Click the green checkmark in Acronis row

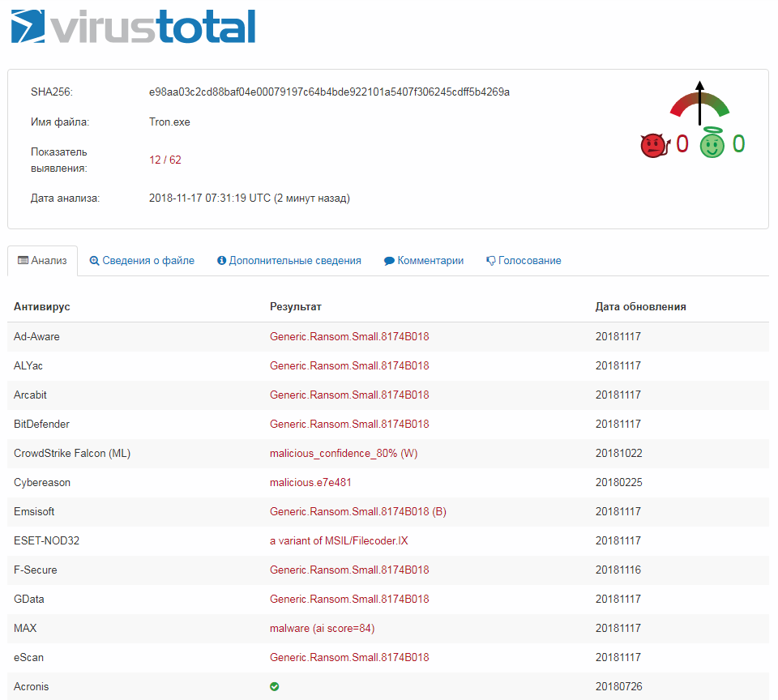275,686
